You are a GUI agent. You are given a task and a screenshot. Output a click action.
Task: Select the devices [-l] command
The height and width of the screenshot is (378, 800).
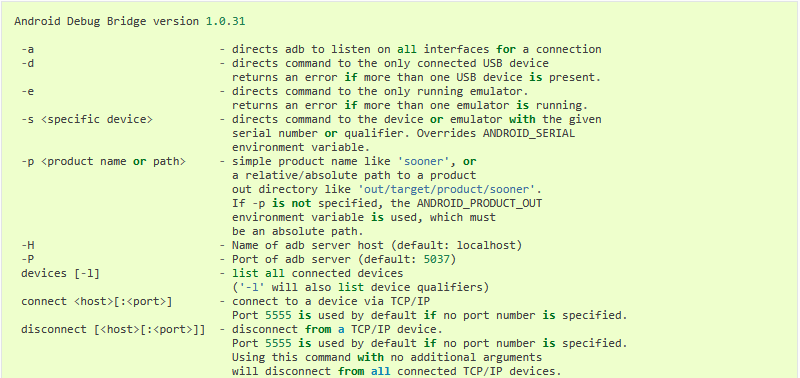pos(60,273)
